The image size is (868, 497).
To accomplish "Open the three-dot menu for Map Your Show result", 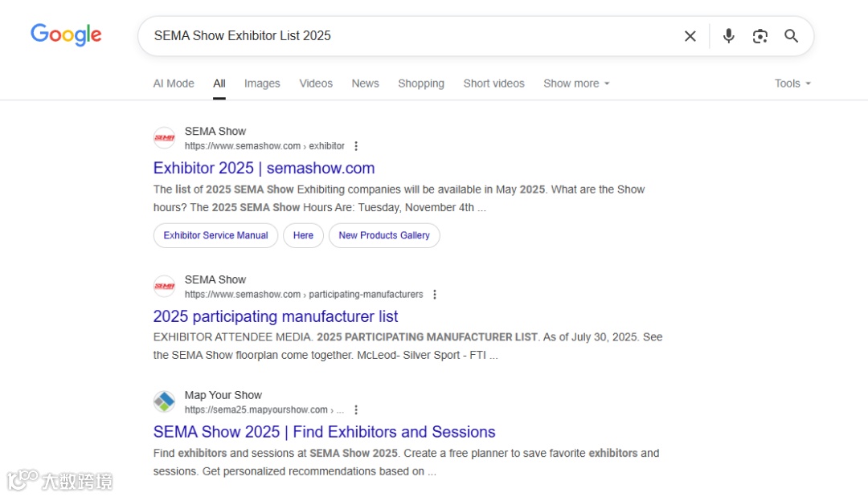I will pos(356,409).
